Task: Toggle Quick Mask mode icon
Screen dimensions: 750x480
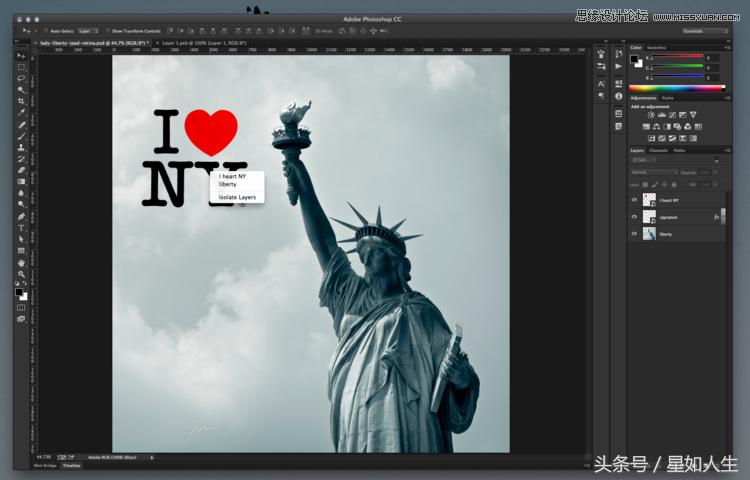Action: coord(21,307)
